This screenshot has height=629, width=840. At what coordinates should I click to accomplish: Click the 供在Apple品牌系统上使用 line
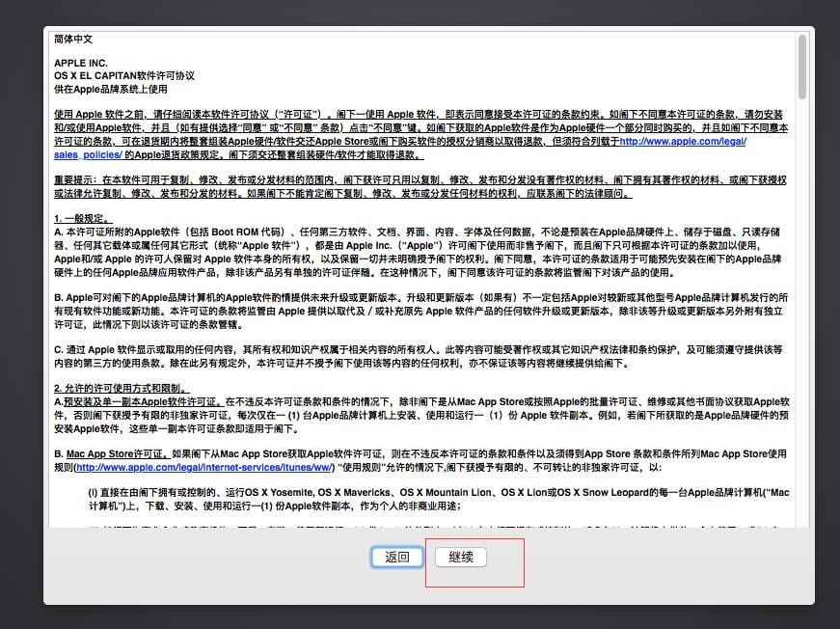click(111, 89)
